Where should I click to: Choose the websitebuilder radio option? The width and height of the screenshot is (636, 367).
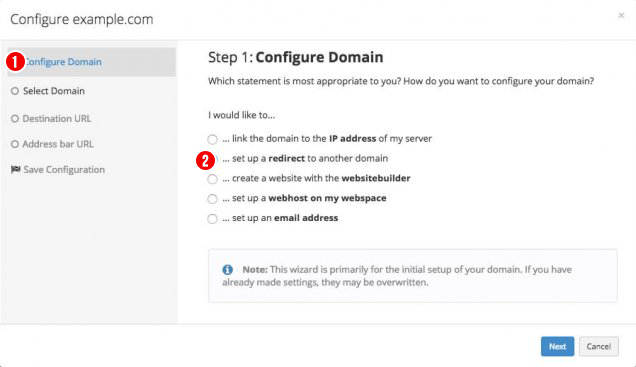pos(213,179)
